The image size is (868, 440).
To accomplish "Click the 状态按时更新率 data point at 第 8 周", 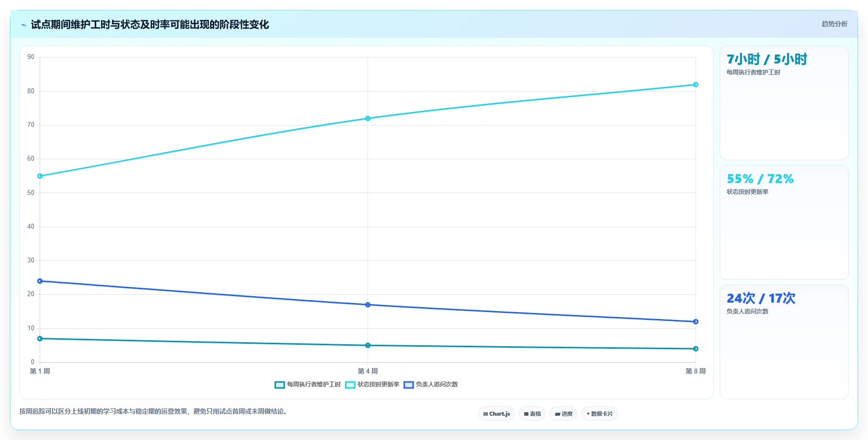I will [695, 85].
